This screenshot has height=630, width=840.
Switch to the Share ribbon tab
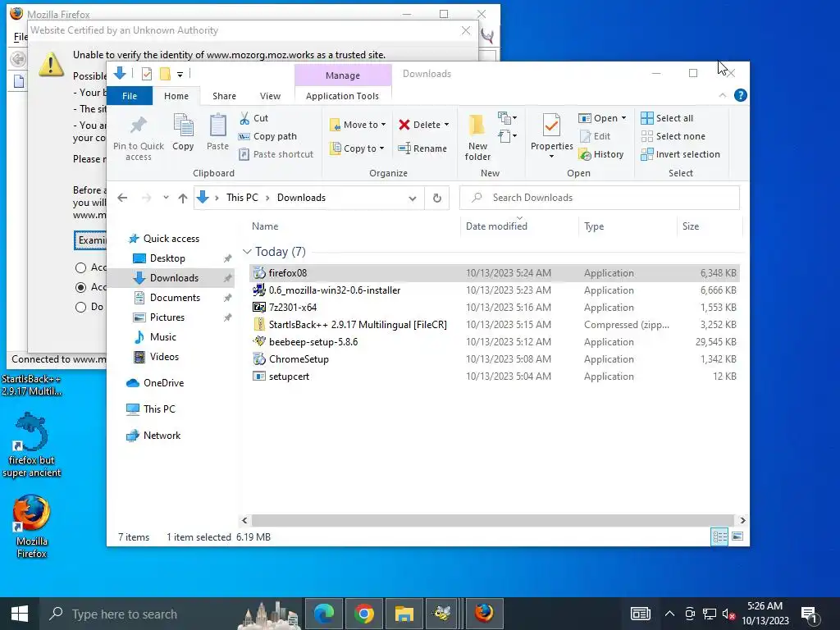(x=224, y=96)
